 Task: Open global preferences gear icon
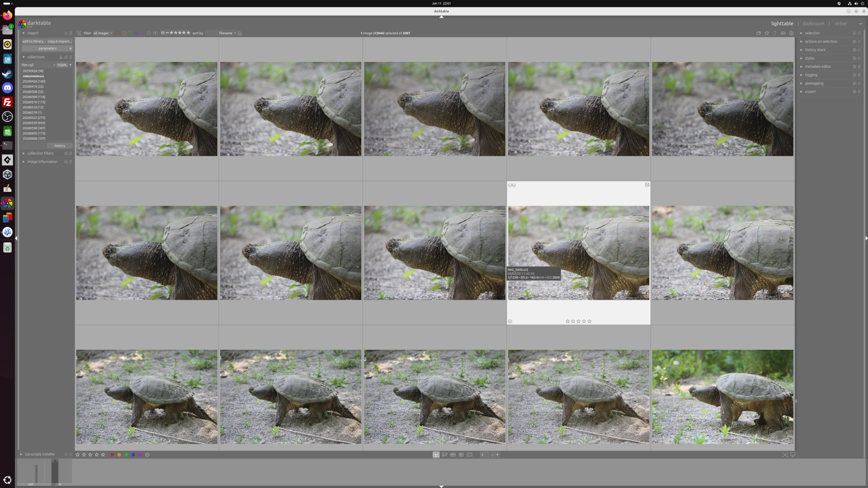coord(791,33)
